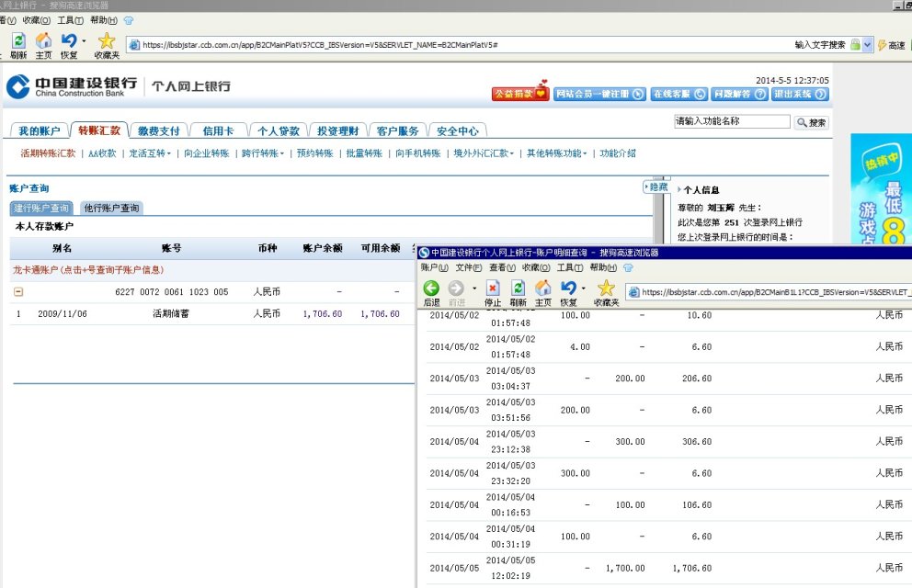Image resolution: width=912 pixels, height=588 pixels.
Task: Click the 主页 home icon in popup toolbar
Action: click(x=542, y=288)
